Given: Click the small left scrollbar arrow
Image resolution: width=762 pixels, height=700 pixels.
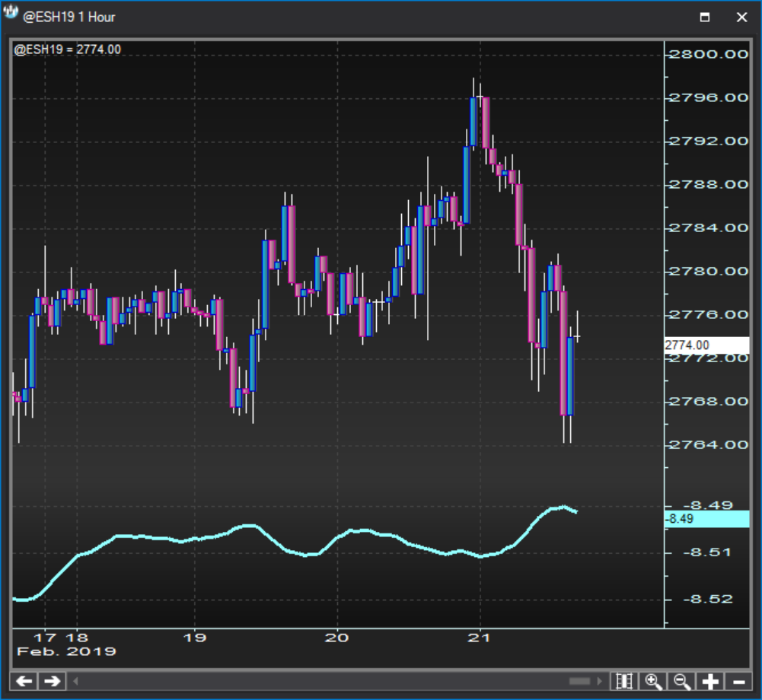Looking at the screenshot, I should [x=75, y=681].
